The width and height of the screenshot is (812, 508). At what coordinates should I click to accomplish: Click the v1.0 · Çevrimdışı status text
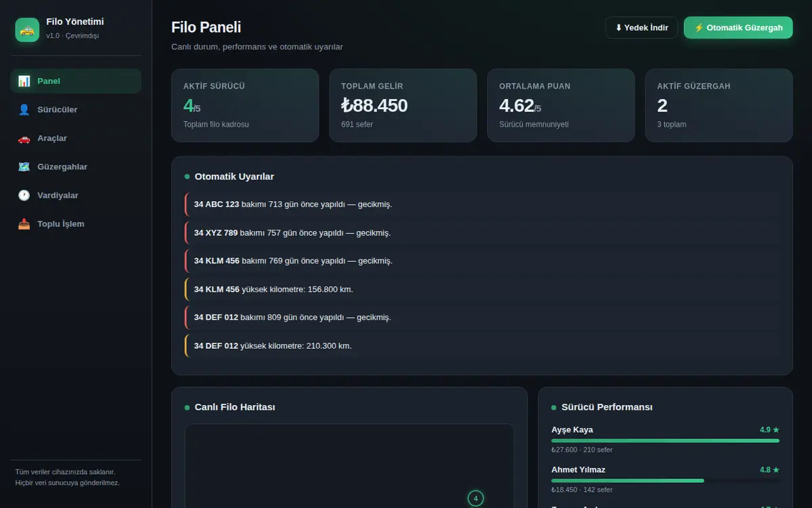point(73,36)
